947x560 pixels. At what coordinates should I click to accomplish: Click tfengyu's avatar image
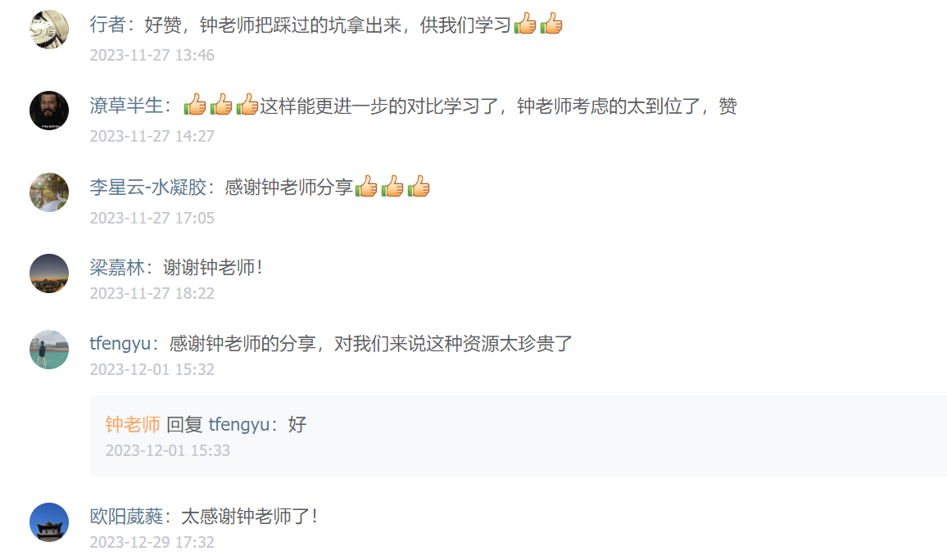49,350
